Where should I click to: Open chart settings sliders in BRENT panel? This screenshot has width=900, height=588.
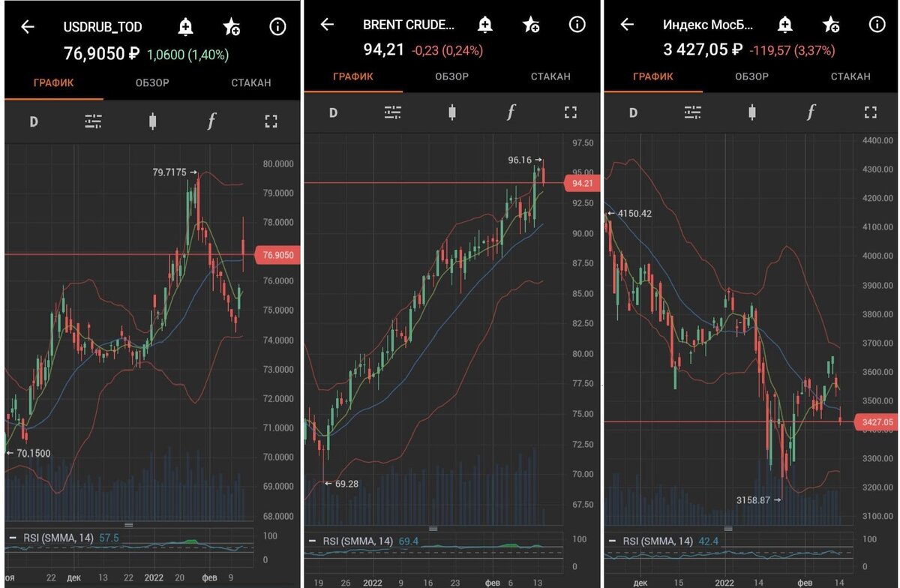pyautogui.click(x=393, y=112)
